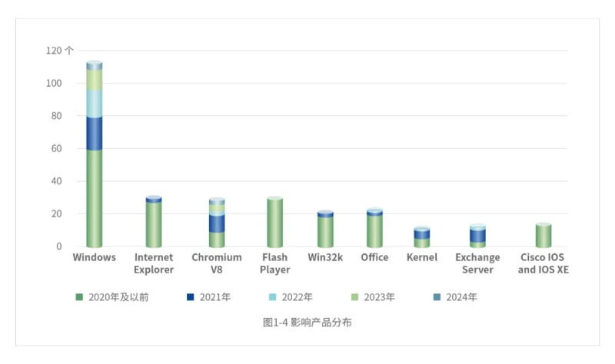Screen dimensions: 615x364
Task: Select the Win32k bar
Action: coord(325,231)
